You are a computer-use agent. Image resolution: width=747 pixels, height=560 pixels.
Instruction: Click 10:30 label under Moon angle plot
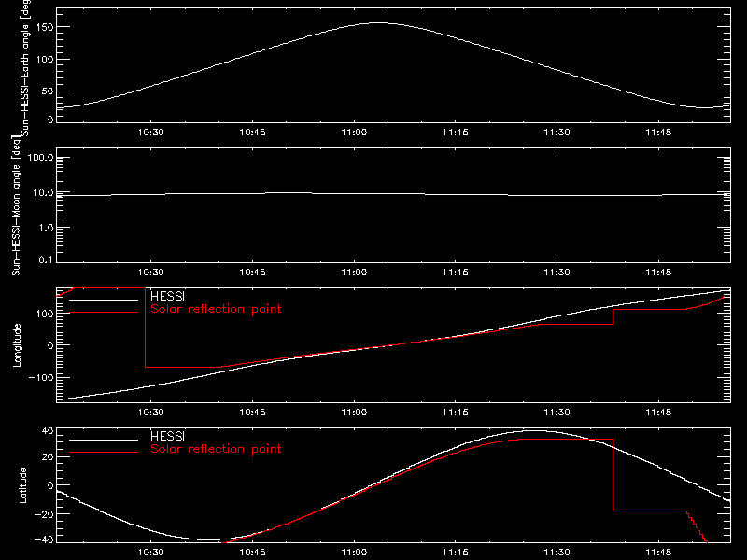150,273
